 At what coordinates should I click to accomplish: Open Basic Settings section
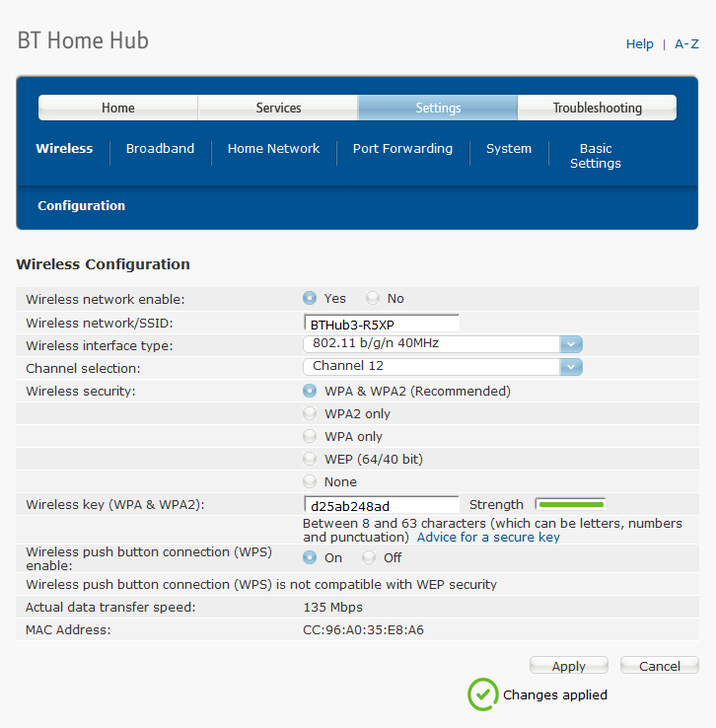pos(596,156)
